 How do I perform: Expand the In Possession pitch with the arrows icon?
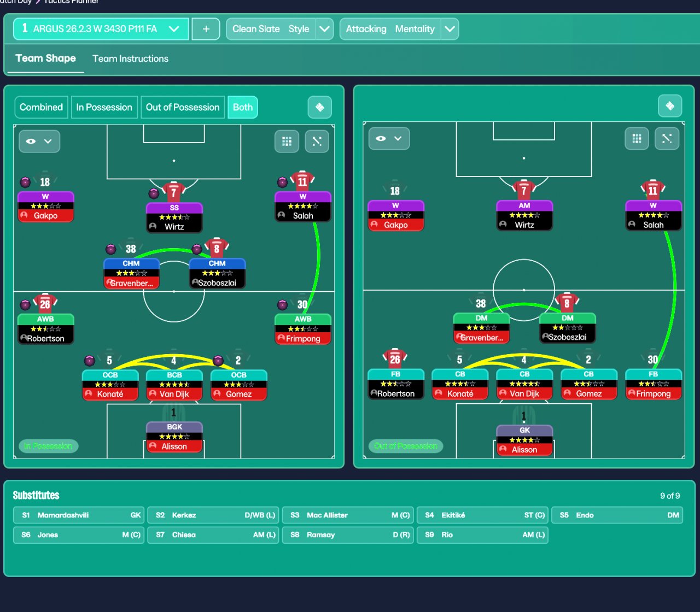coord(317,141)
